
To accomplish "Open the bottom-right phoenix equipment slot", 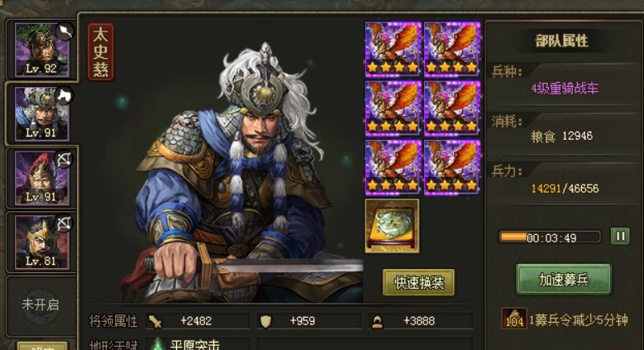I will [452, 167].
